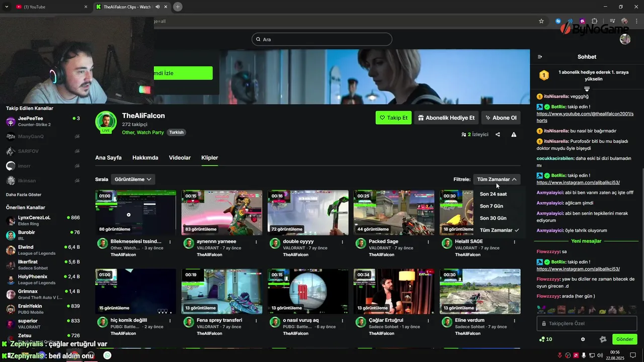Click the laughing face emote in chat bar
The width and height of the screenshot is (644, 362).
[x=561, y=310]
